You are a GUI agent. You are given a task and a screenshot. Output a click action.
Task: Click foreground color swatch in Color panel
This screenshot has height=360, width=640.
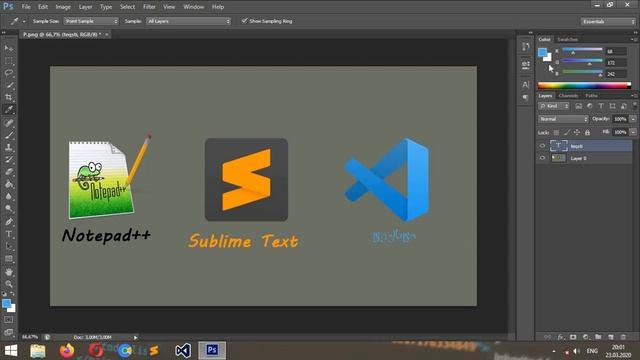[542, 52]
